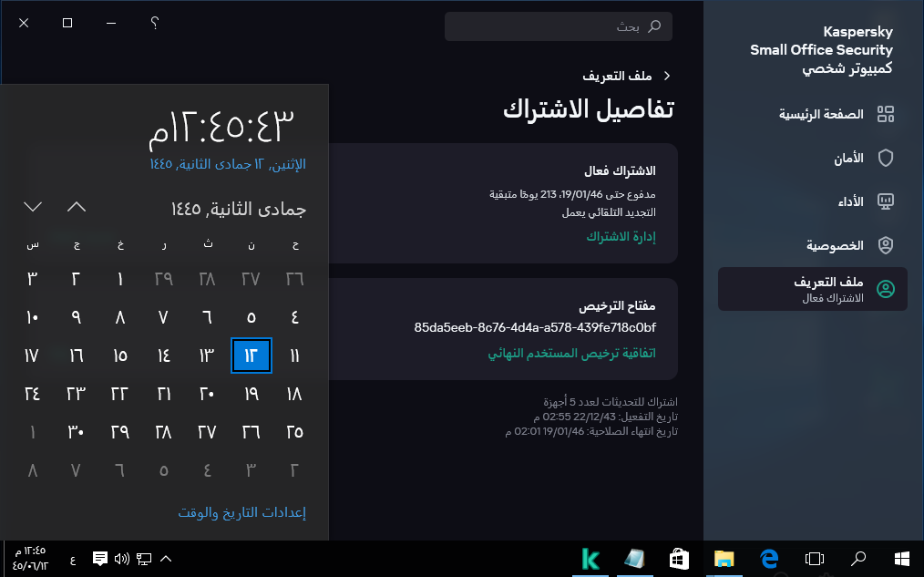Click the home grid icon in sidebar
The height and width of the screenshot is (577, 924).
pos(885,114)
